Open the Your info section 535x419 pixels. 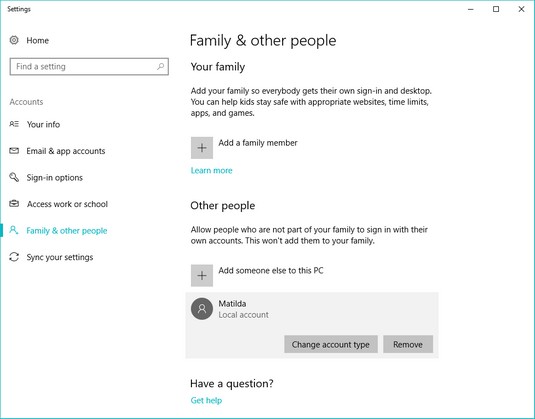pos(43,124)
